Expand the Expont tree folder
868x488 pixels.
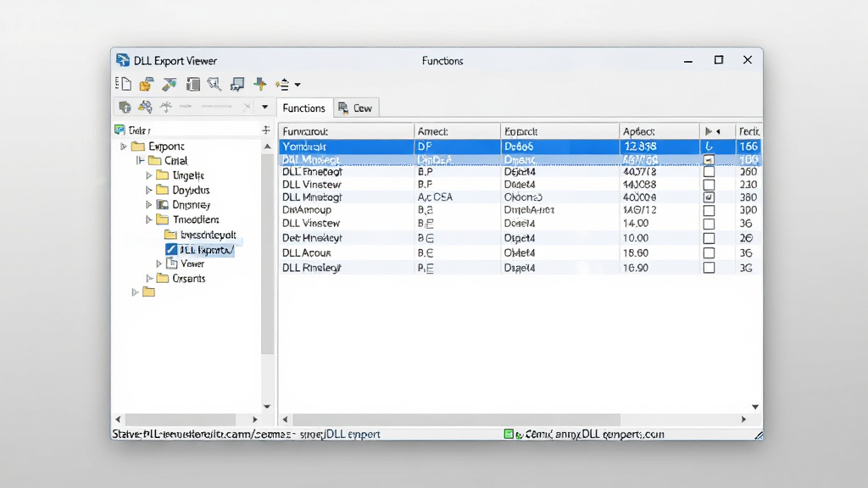(124, 147)
